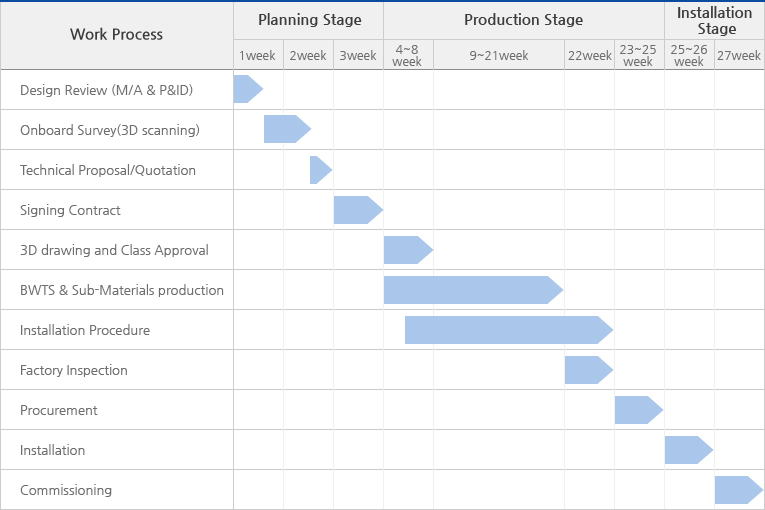
Task: Click the Work Process column header
Action: [x=117, y=34]
